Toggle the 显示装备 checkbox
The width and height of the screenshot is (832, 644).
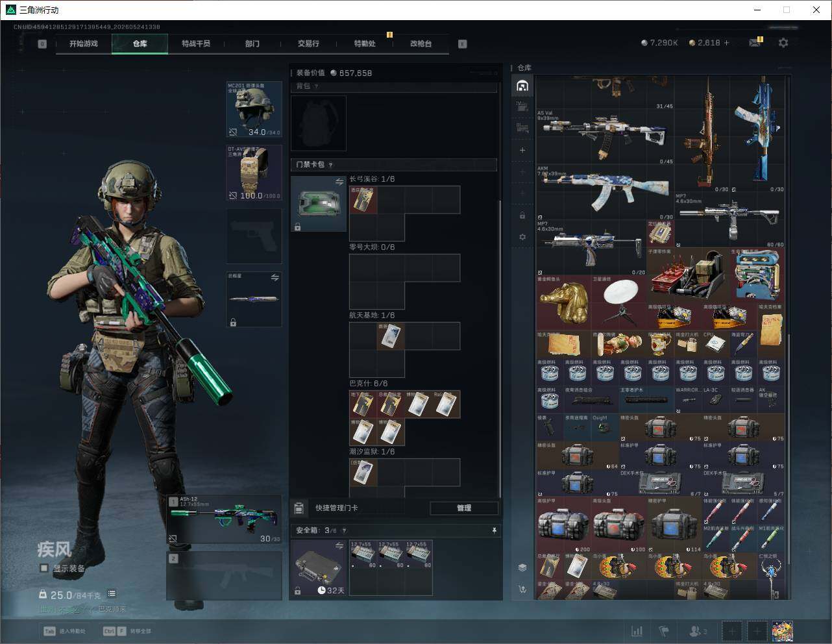[x=44, y=568]
